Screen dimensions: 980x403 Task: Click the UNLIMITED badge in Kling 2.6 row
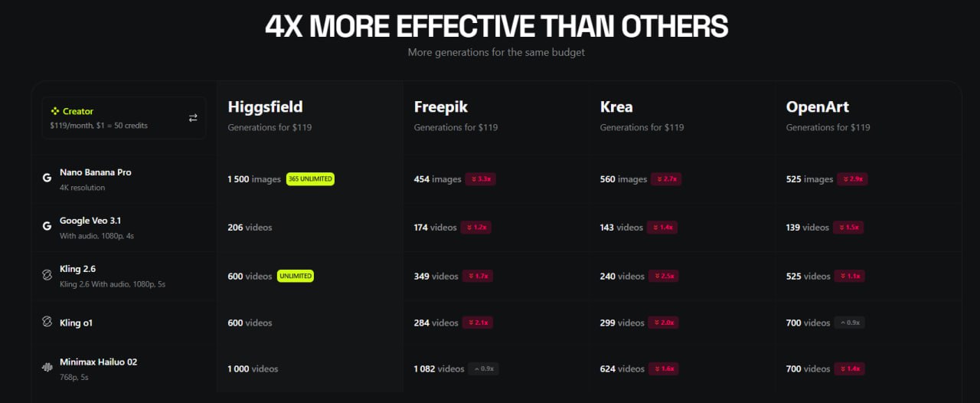click(296, 276)
